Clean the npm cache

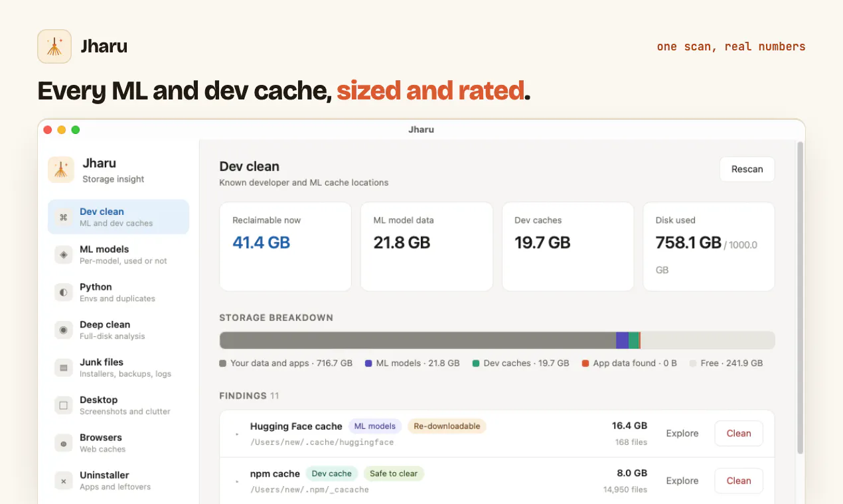[x=739, y=481]
